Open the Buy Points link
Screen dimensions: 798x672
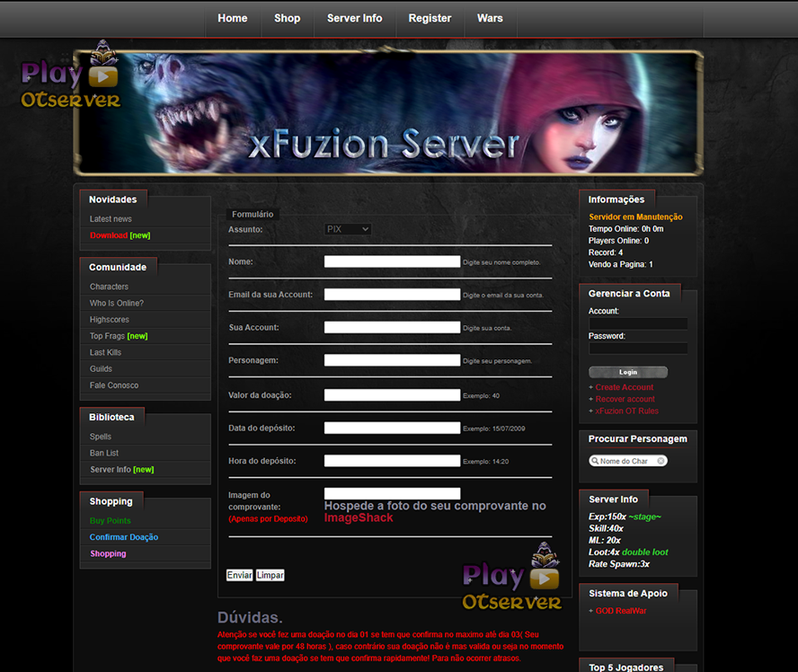click(x=110, y=521)
